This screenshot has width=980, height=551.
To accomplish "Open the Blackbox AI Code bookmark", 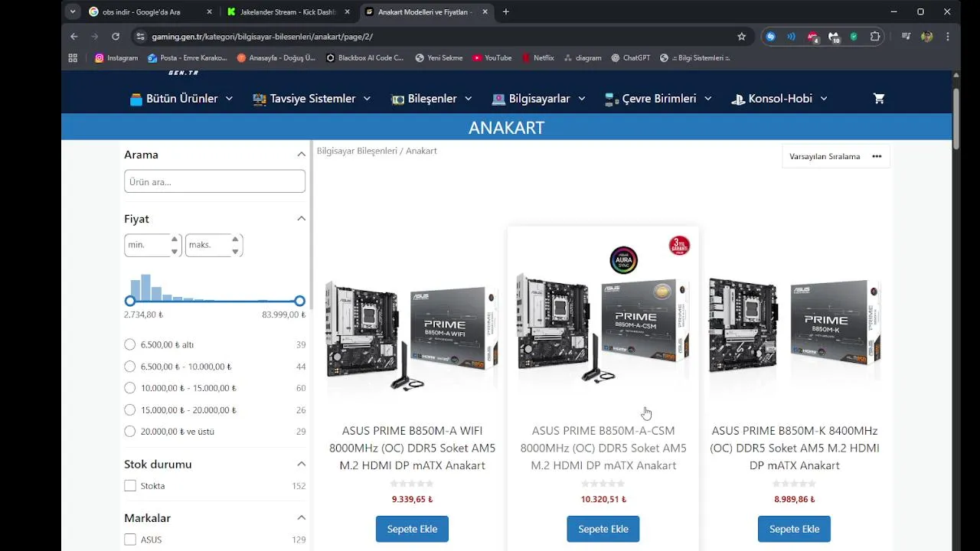I will pyautogui.click(x=364, y=57).
